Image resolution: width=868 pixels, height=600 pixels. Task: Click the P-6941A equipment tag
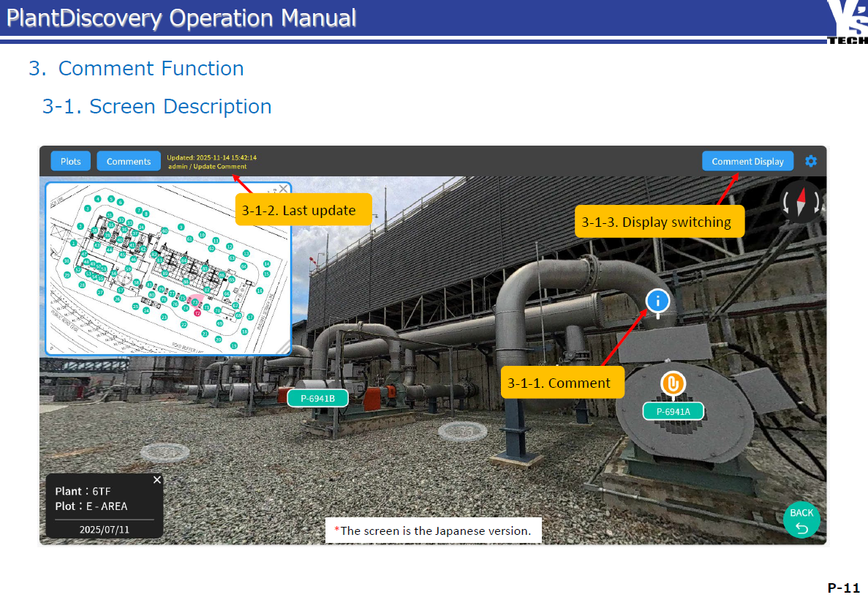pyautogui.click(x=673, y=412)
